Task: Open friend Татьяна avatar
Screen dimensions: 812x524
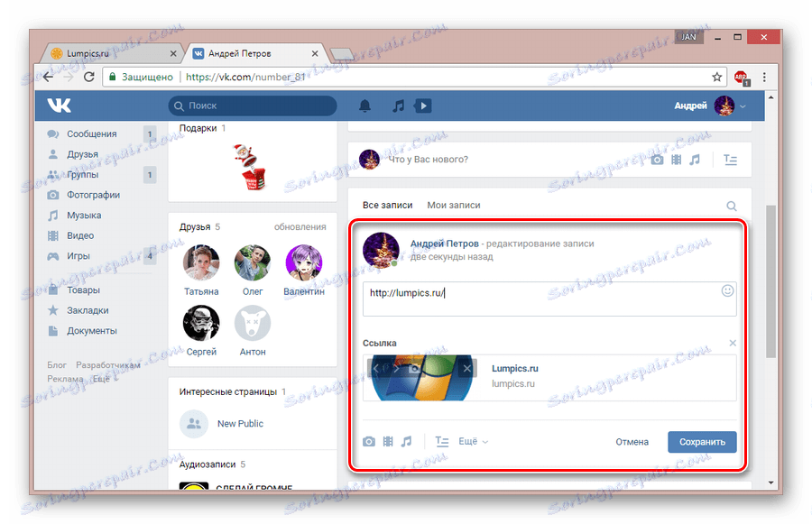Action: 201,263
